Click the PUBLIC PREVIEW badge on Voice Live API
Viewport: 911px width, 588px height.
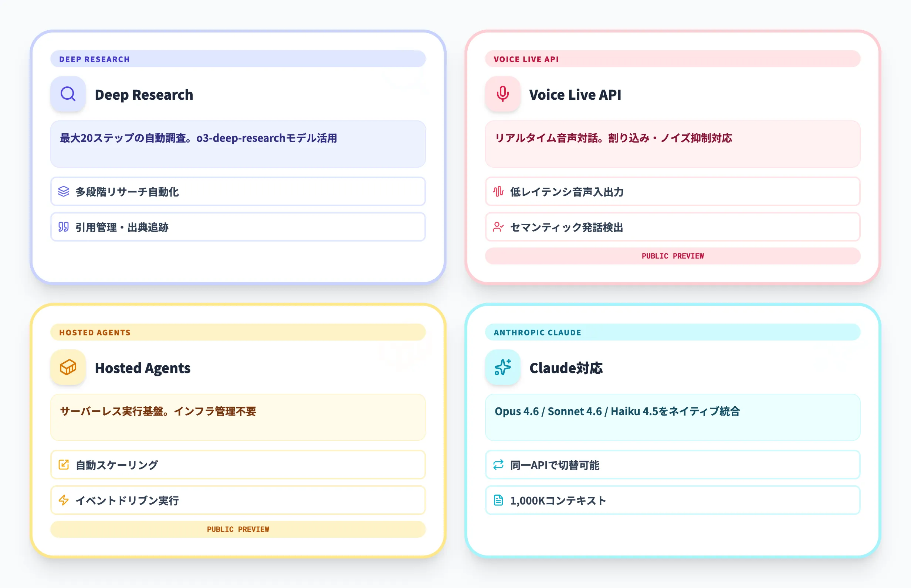pyautogui.click(x=673, y=256)
